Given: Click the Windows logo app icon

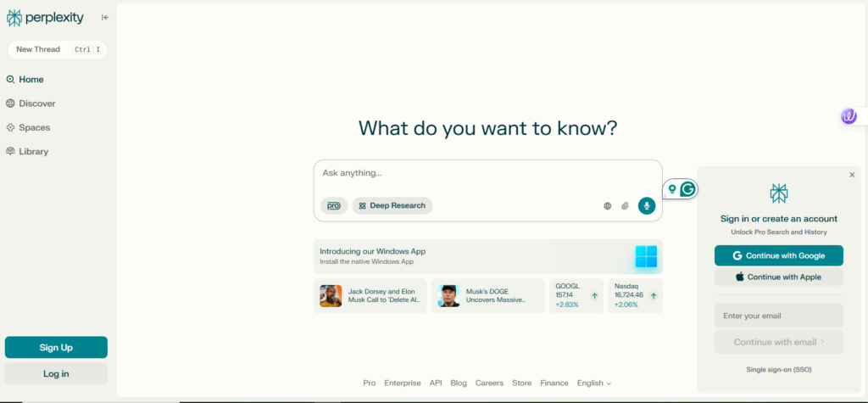Looking at the screenshot, I should [646, 256].
